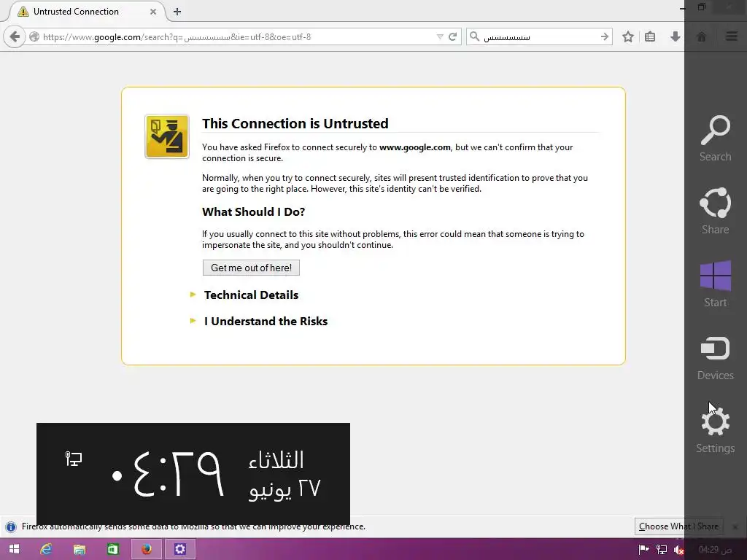Expand I Understand the Risks section
This screenshot has height=560, width=747.
coord(266,321)
